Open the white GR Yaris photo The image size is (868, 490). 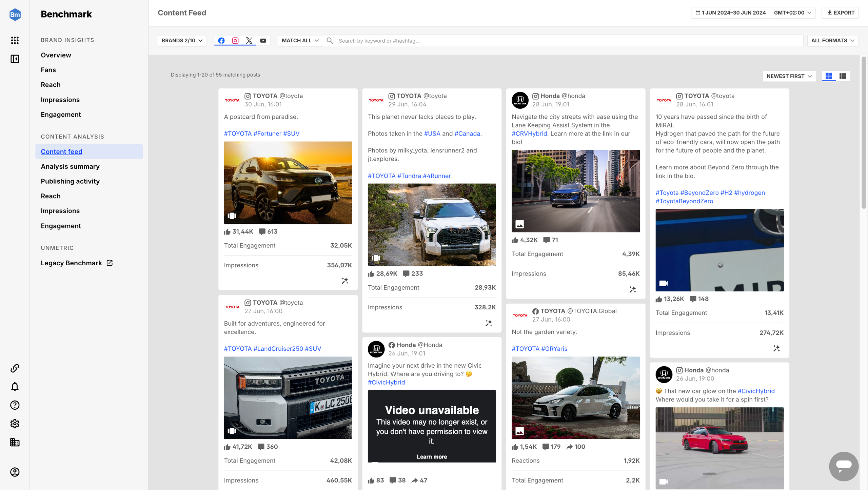pos(576,398)
